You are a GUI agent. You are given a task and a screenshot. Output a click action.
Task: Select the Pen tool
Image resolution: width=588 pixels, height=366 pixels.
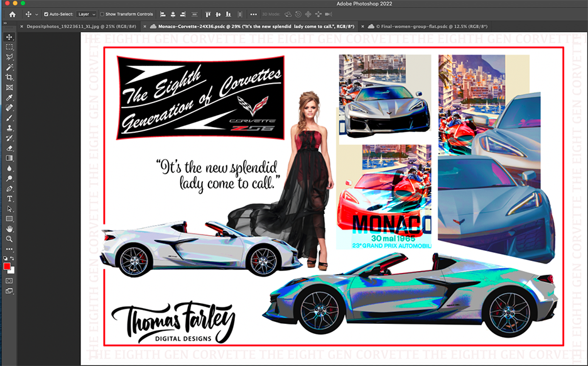pos(9,189)
